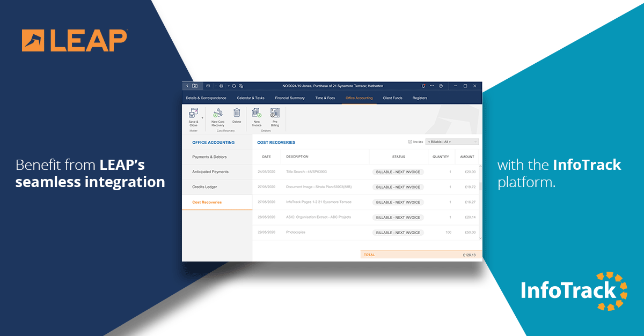Toggle billable status for the Photocopies entry
The width and height of the screenshot is (644, 336).
point(398,233)
